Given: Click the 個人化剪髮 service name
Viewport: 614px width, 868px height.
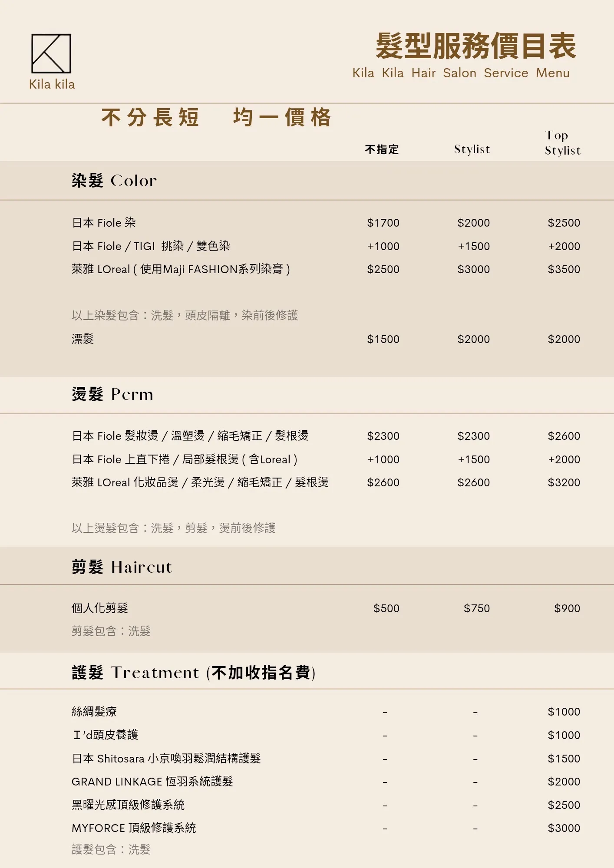Looking at the screenshot, I should (100, 608).
